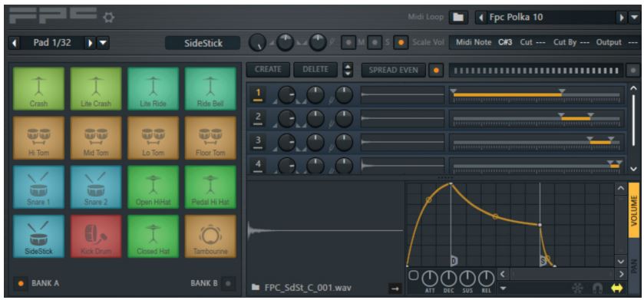Toggle the orange LED beside SPREAD EVEN
Screen dimensions: 644x300
click(436, 70)
